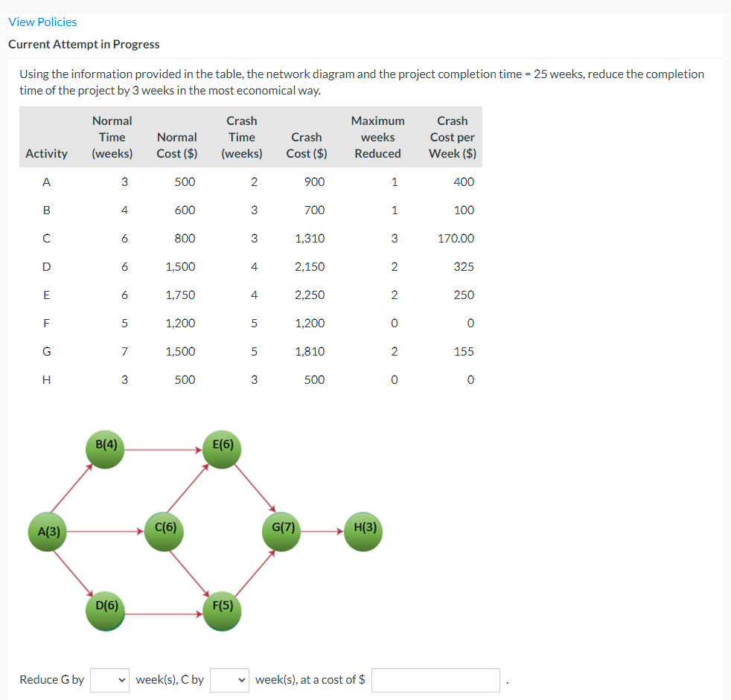Select the Normal Time value for activity C
Image resolution: width=731 pixels, height=700 pixels.
click(x=124, y=238)
